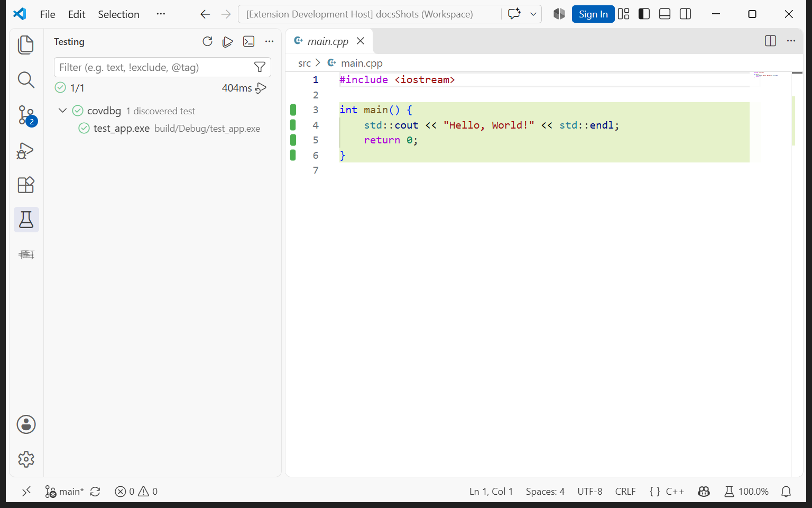Select the main.cpp editor tab

[x=329, y=41]
